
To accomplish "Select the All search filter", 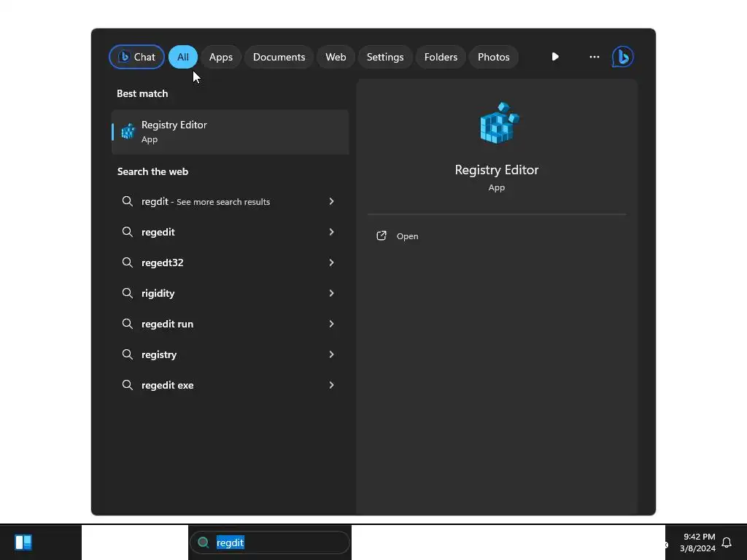I will pyautogui.click(x=183, y=57).
